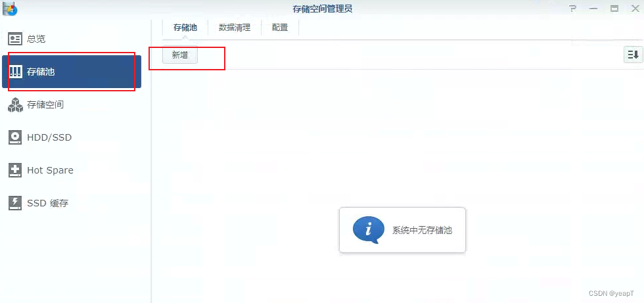Click the blue info bubble icon
The image size is (644, 303).
coord(369,230)
